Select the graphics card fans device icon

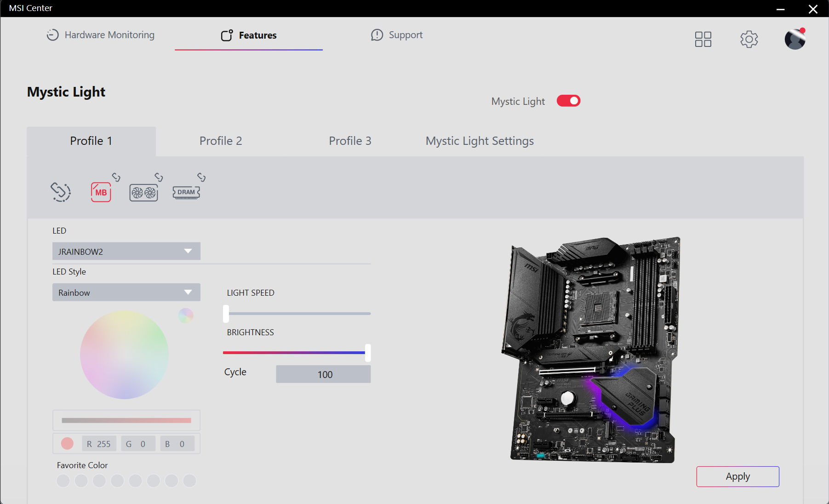pyautogui.click(x=143, y=193)
